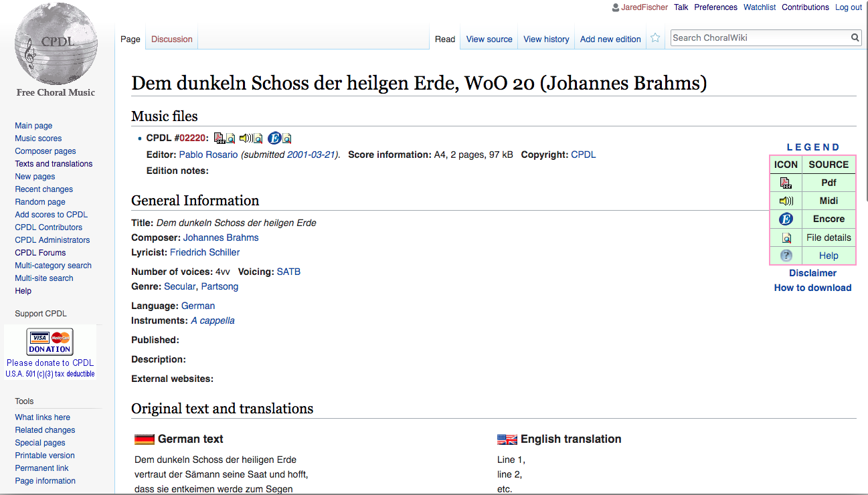Focus the Search ChoralWiki input field
Screen dimensions: 868x495
coord(760,38)
